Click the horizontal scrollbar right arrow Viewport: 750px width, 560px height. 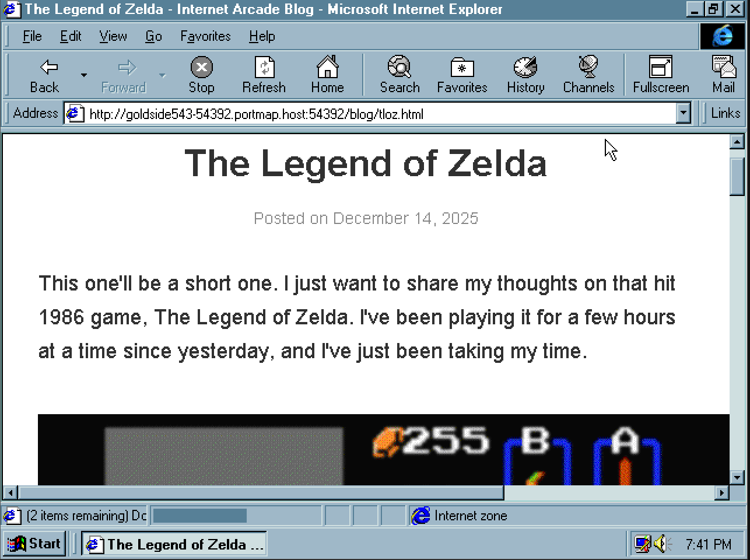click(722, 493)
